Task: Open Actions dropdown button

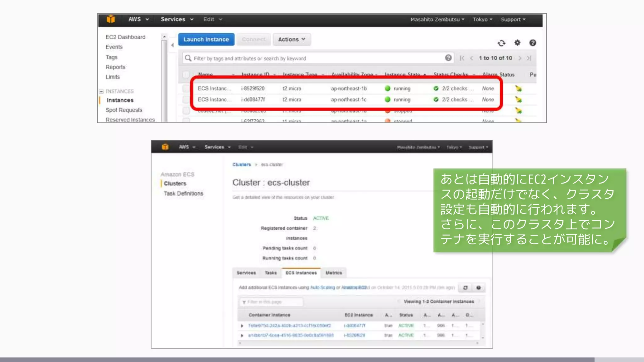Action: tap(291, 39)
